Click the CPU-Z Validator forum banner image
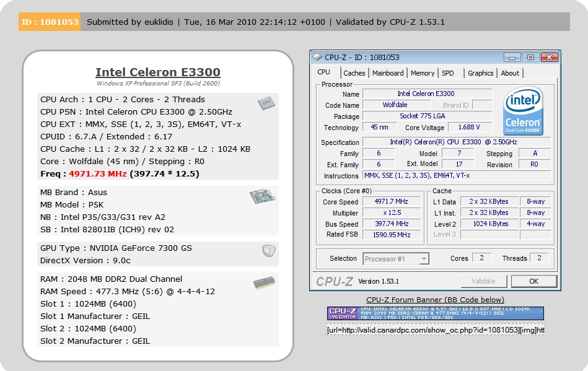Image resolution: width=588 pixels, height=371 pixels. pyautogui.click(x=436, y=313)
